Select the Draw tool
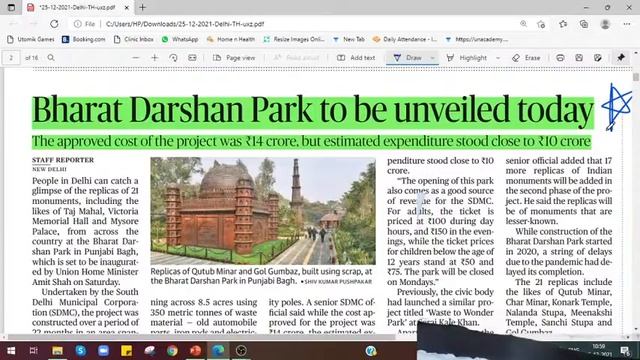640x360 pixels. click(x=407, y=58)
